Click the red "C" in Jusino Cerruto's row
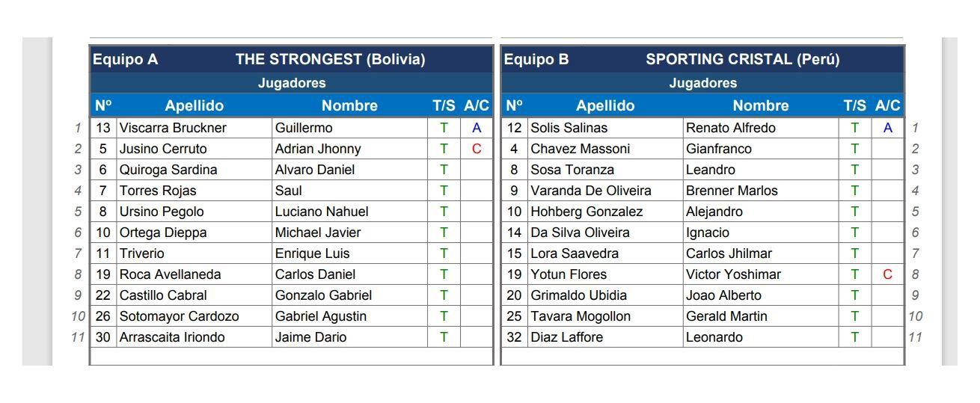 pos(477,149)
